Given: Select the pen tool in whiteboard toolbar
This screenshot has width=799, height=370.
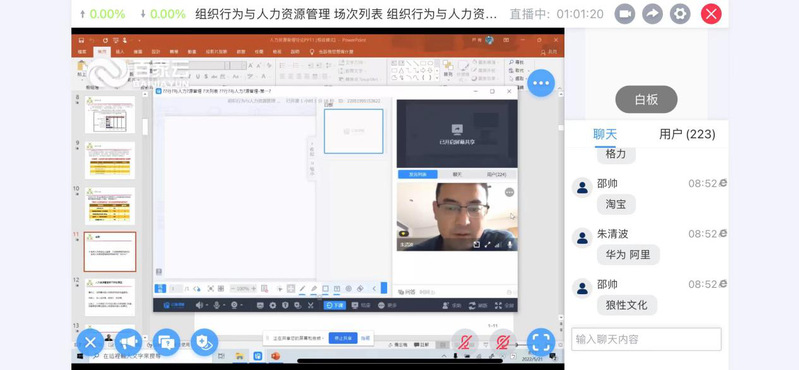Looking at the screenshot, I should 302,288.
